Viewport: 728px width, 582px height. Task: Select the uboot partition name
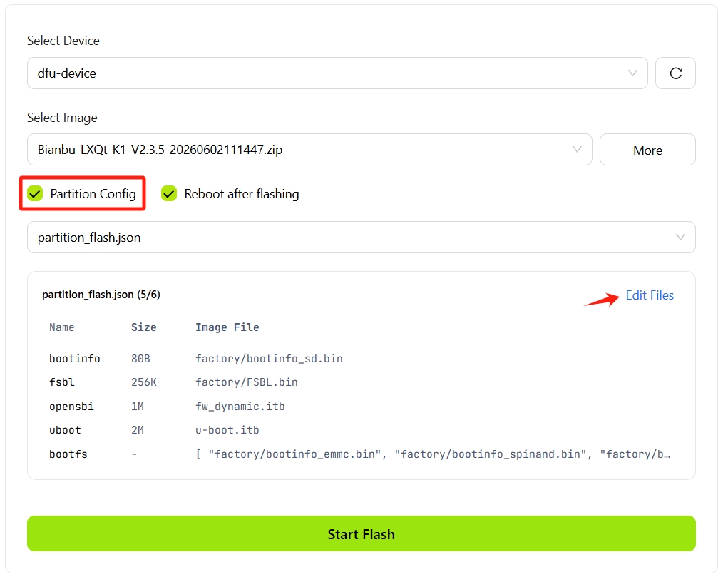(x=65, y=430)
